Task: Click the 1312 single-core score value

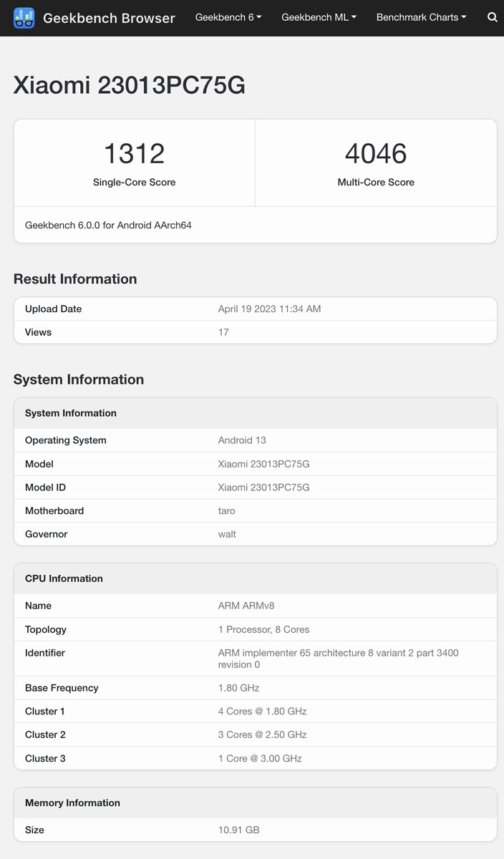Action: coord(134,153)
